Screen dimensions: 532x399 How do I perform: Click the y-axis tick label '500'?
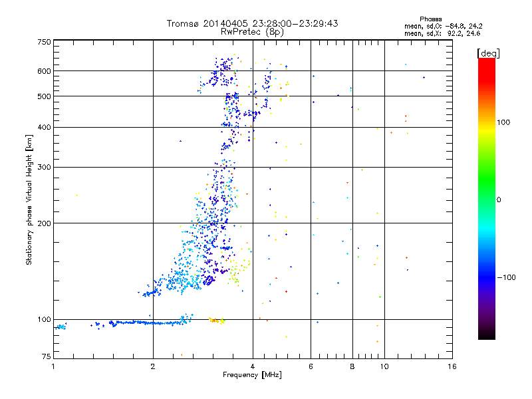(x=44, y=96)
